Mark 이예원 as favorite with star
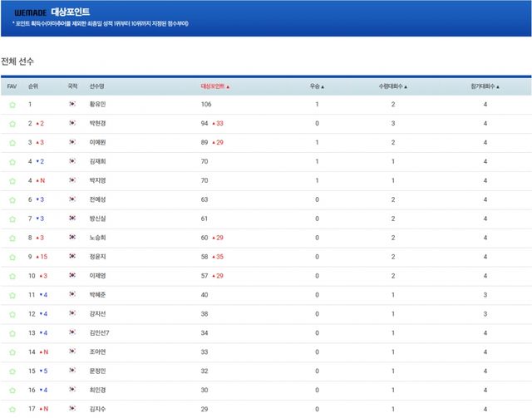Image resolution: width=532 pixels, height=418 pixels. pos(12,143)
